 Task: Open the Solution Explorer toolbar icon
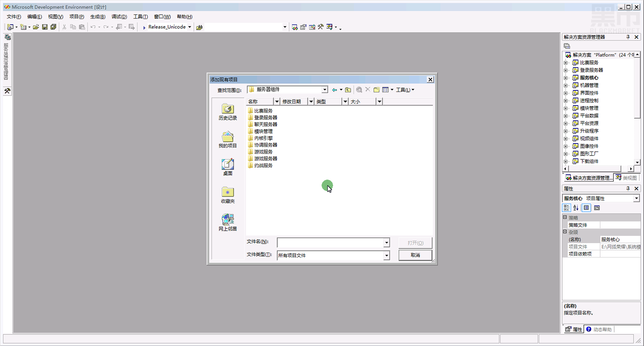[x=294, y=27]
